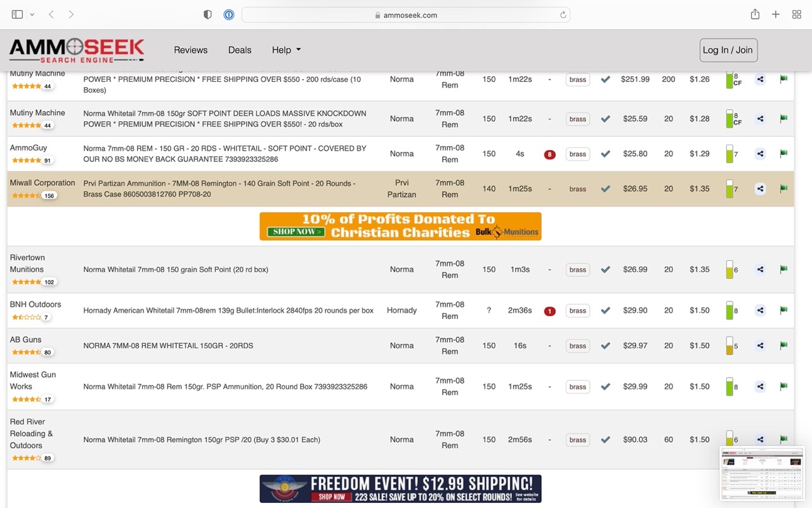The height and width of the screenshot is (508, 812).
Task: Open the Reviews menu item
Action: coord(191,50)
